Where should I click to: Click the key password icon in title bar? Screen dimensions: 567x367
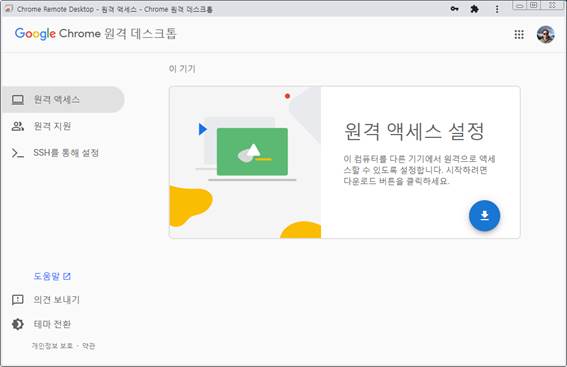click(x=454, y=9)
